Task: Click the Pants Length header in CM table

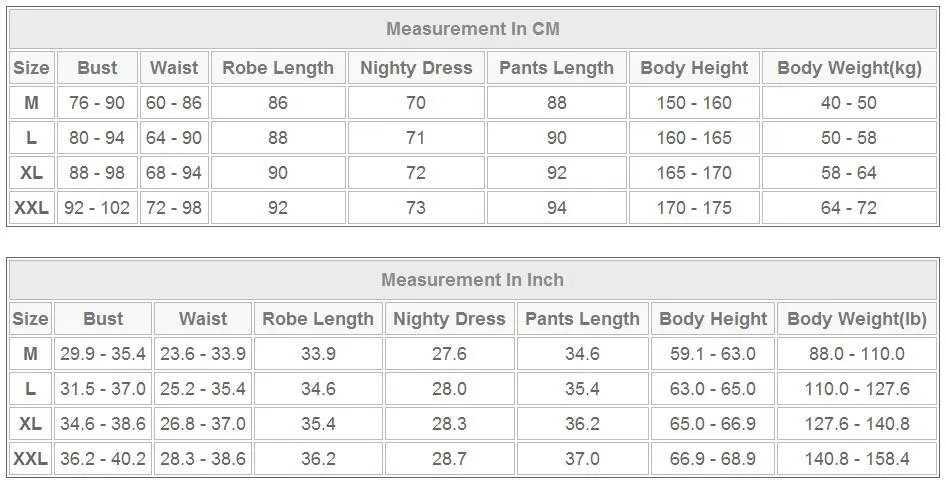Action: pos(556,68)
